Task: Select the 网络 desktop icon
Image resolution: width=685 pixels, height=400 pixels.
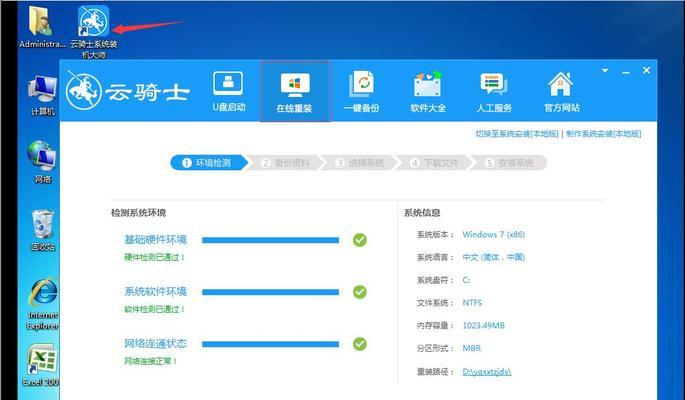Action: pos(42,162)
